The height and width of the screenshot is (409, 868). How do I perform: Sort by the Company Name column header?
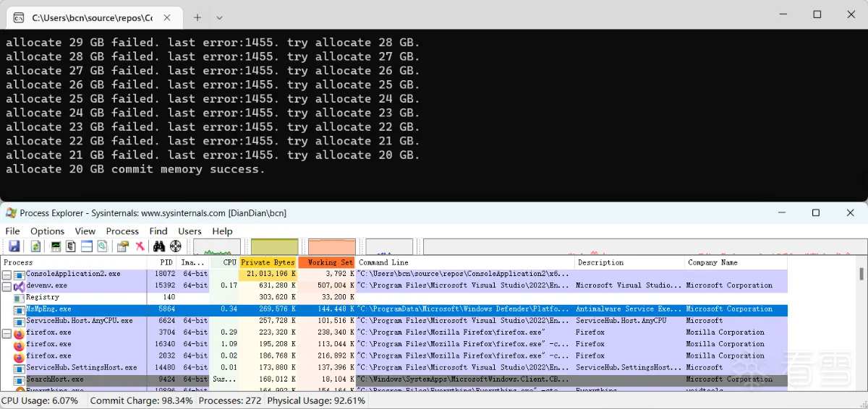736,262
